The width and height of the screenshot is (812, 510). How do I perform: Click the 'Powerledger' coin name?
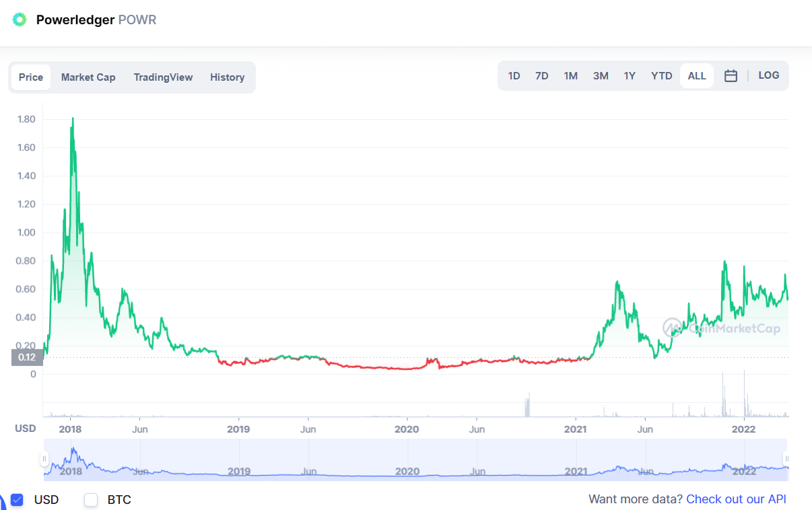click(75, 20)
